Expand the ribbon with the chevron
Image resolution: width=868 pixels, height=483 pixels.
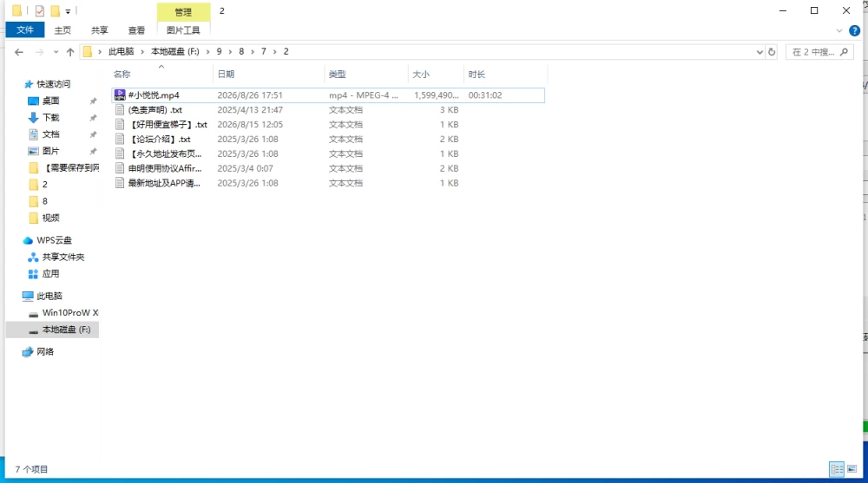pos(838,30)
